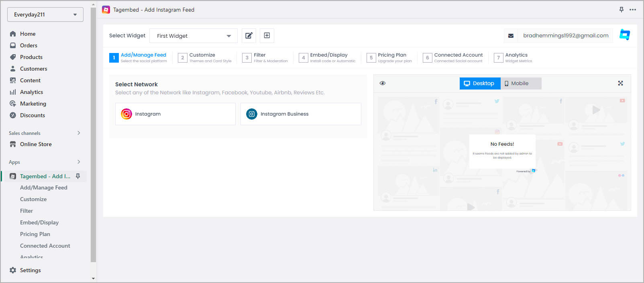The image size is (644, 283).
Task: Click the email envelope icon
Action: click(511, 36)
